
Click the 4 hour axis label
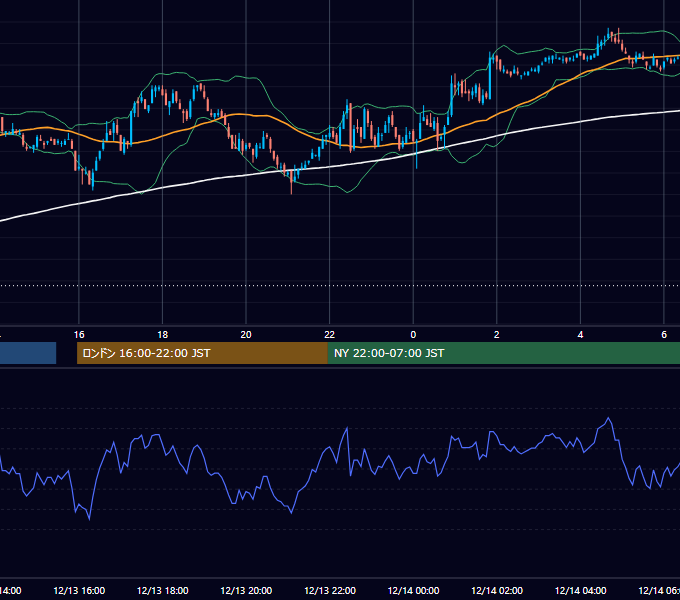click(580, 335)
